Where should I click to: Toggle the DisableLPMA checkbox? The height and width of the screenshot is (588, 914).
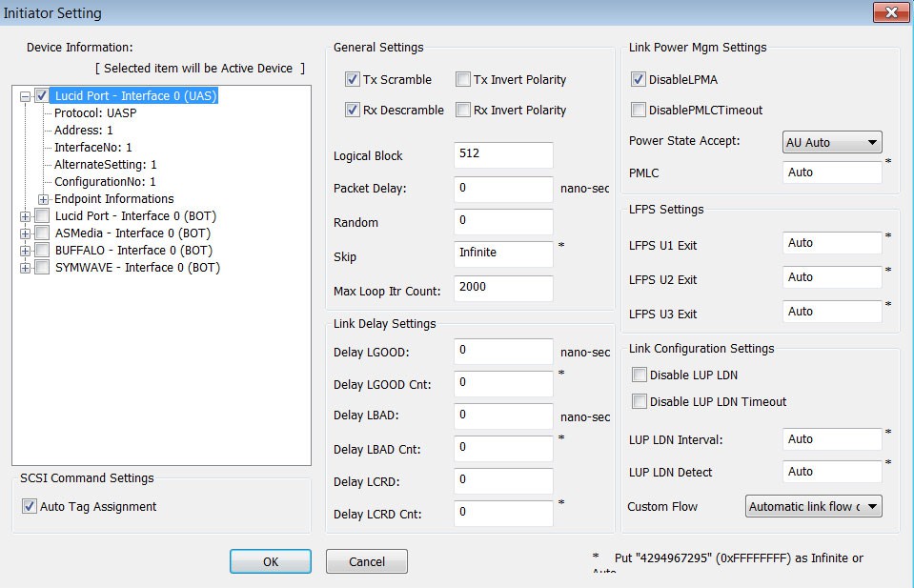click(x=639, y=79)
